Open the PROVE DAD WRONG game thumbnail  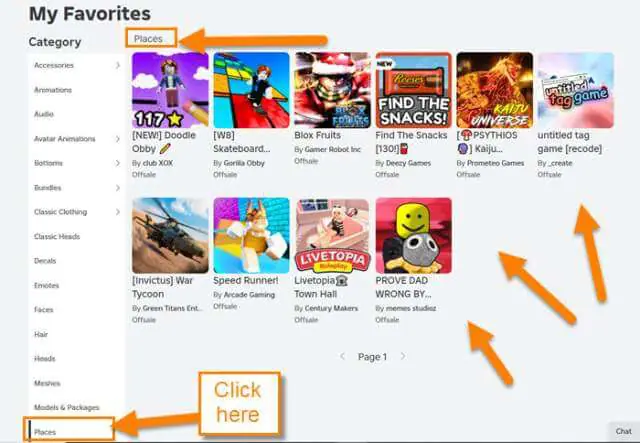click(413, 236)
